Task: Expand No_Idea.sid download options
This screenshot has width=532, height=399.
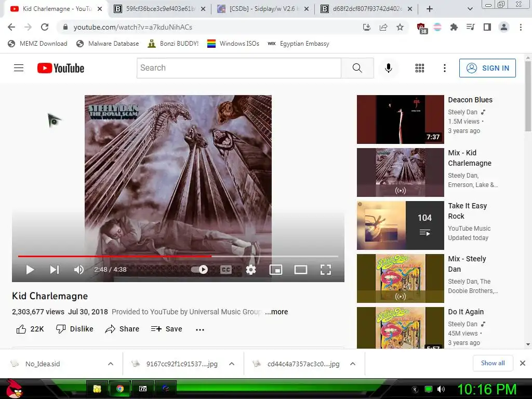Action: point(111,364)
